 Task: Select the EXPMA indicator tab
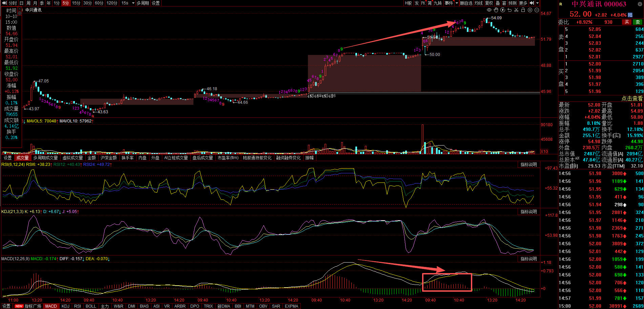[x=291, y=306]
